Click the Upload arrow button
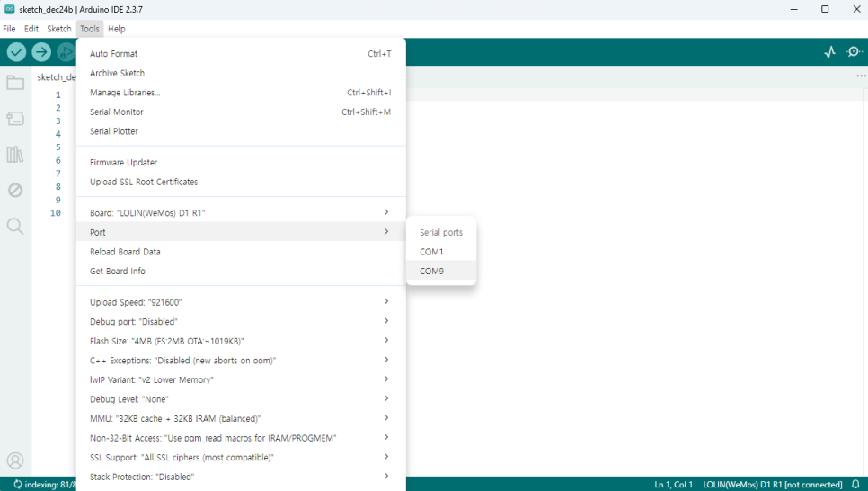This screenshot has height=491, width=868. point(41,52)
